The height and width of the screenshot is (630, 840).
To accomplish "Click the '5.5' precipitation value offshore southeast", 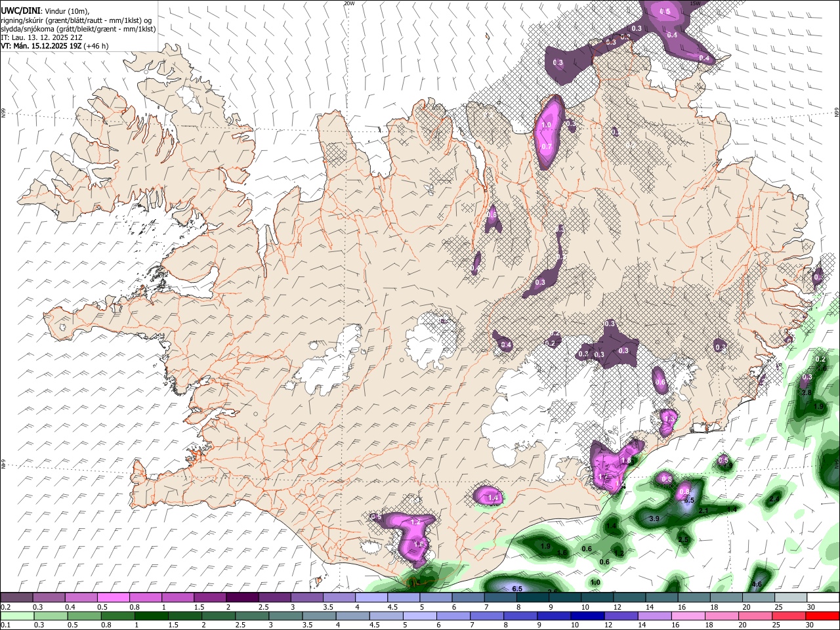I will coord(689,500).
